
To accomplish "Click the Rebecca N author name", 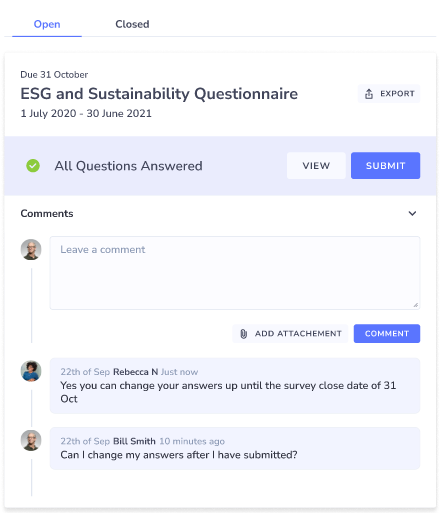I will (x=135, y=372).
